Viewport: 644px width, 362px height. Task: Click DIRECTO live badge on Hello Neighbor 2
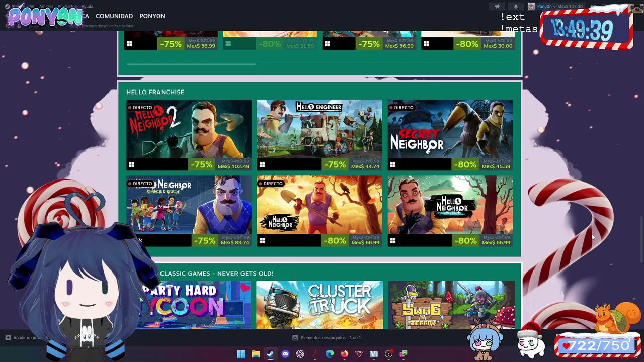(x=140, y=107)
